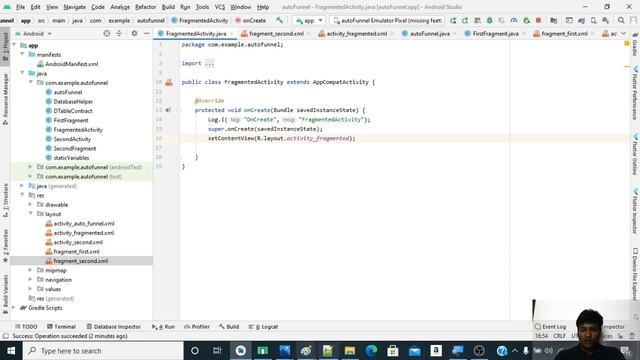
Task: Select SecondFragment class in tree
Action: point(75,148)
